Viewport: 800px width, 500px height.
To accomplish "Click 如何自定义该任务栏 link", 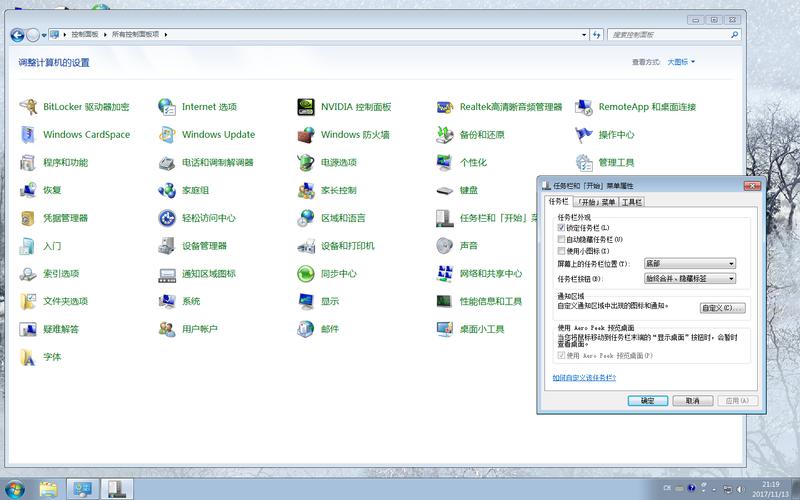I will click(x=584, y=378).
